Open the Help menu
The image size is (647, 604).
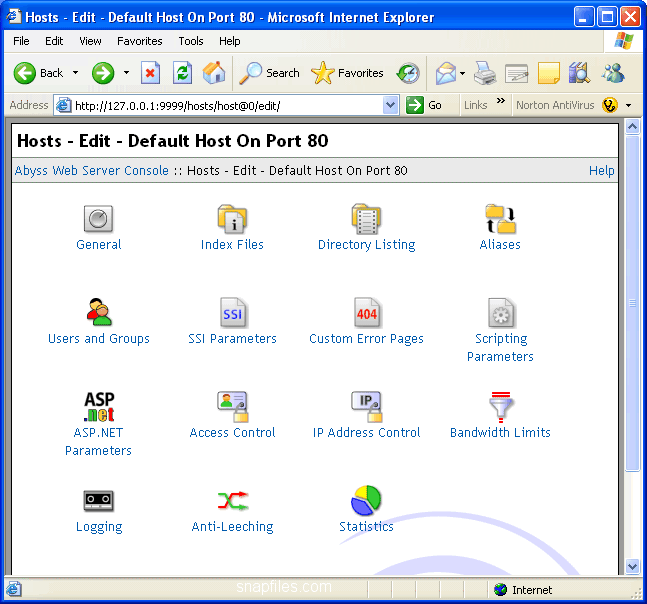(x=229, y=41)
